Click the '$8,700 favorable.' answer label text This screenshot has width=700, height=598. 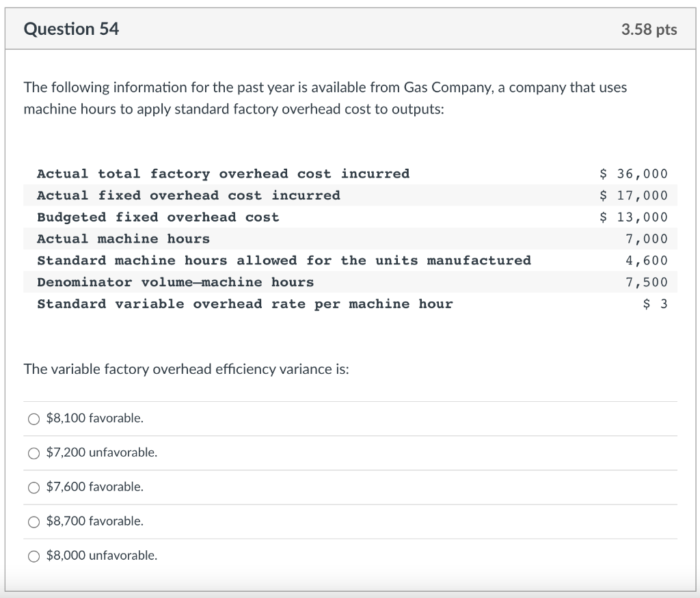(x=95, y=521)
